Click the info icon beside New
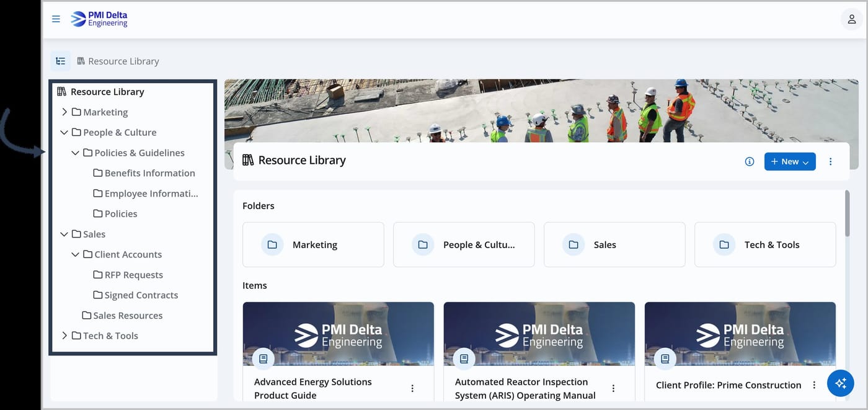 [x=750, y=161]
